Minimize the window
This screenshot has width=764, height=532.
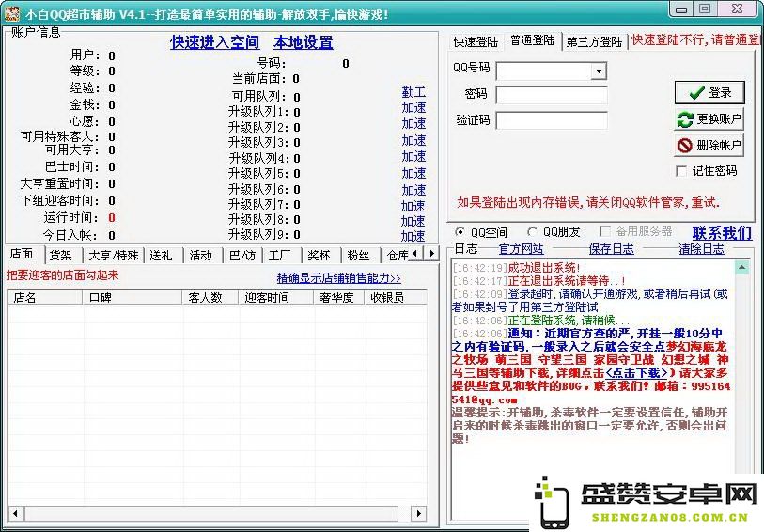pos(681,8)
